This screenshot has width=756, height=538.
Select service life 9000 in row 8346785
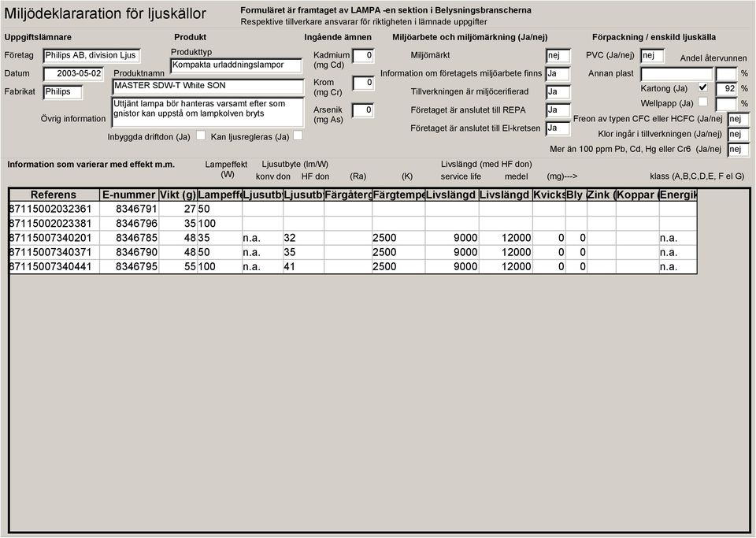click(452, 238)
